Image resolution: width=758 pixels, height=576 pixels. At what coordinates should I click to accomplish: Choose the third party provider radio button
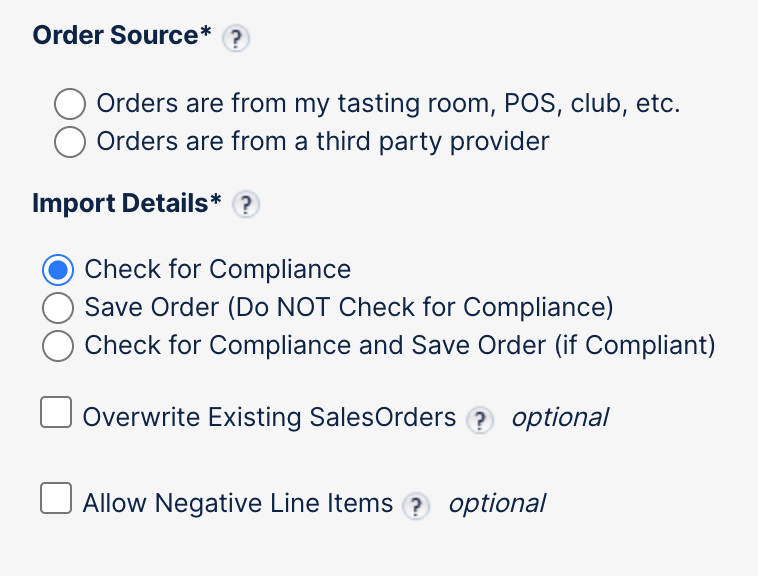[70, 142]
